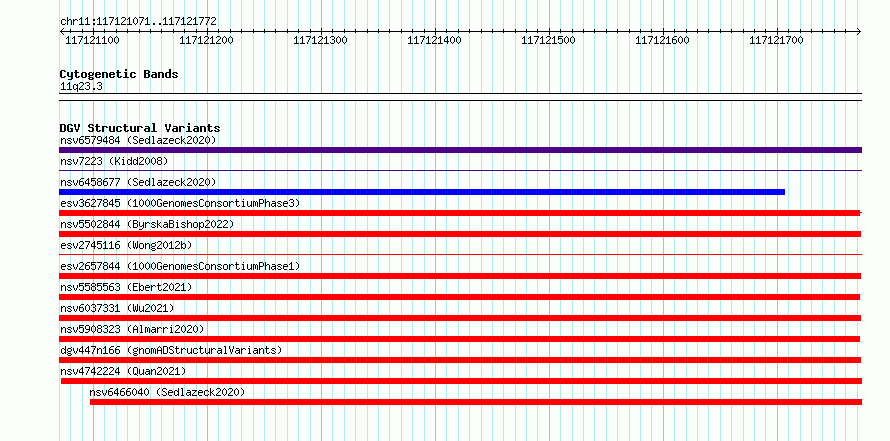Click ruler position 117121300
This screenshot has height=441, width=890.
pyautogui.click(x=321, y=40)
